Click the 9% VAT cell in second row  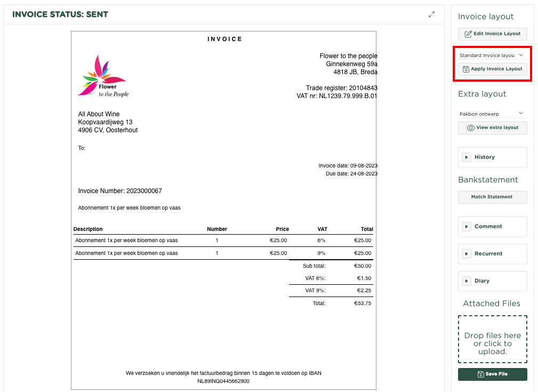[x=321, y=253]
